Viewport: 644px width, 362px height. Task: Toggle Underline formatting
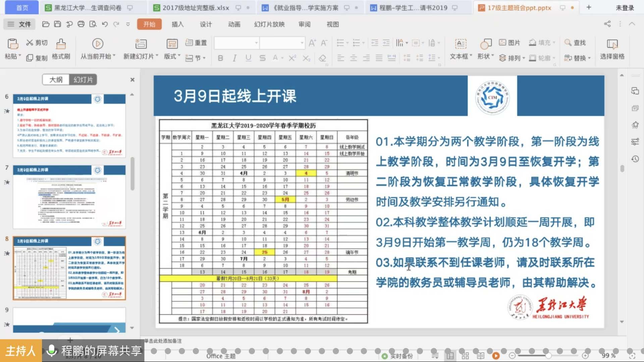248,58
